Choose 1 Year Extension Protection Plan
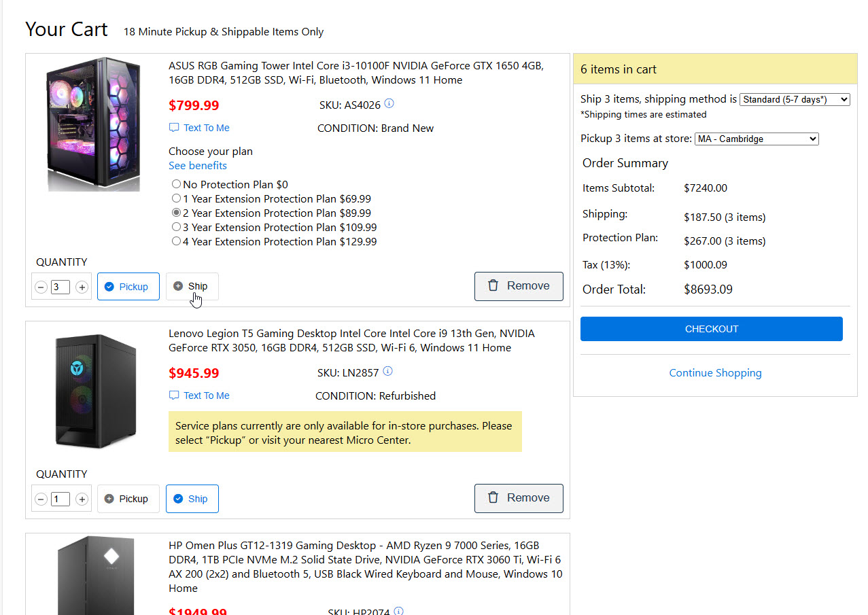Image resolution: width=868 pixels, height=615 pixels. point(177,198)
